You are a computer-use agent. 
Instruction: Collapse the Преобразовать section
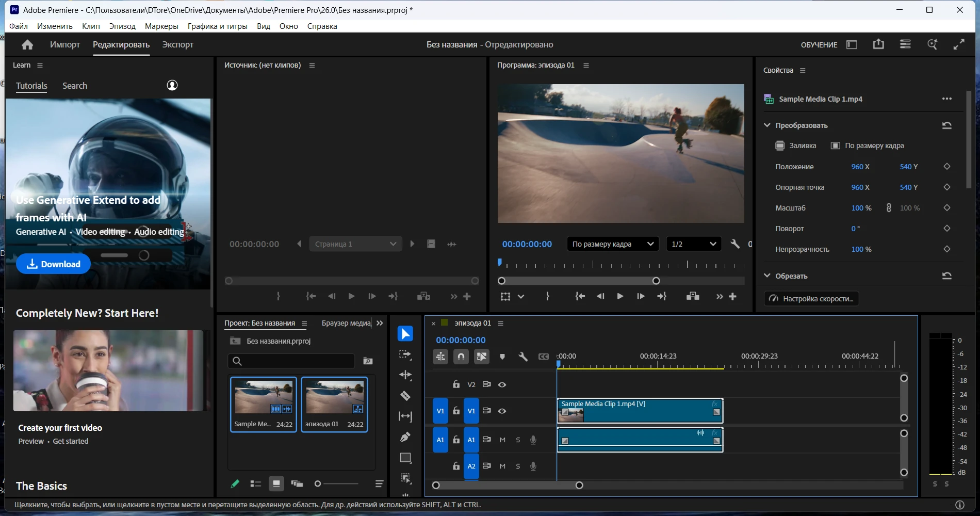point(767,125)
